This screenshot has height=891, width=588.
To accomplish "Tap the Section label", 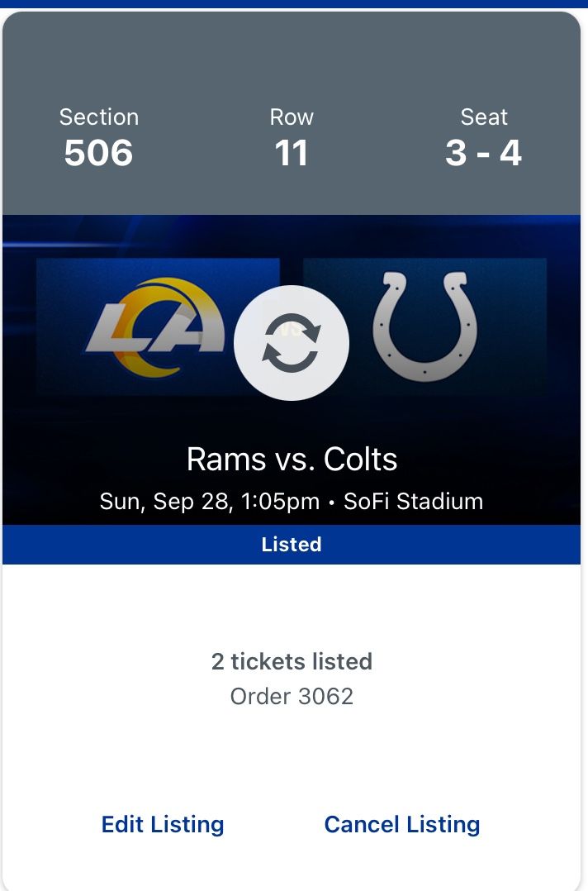I will (99, 117).
